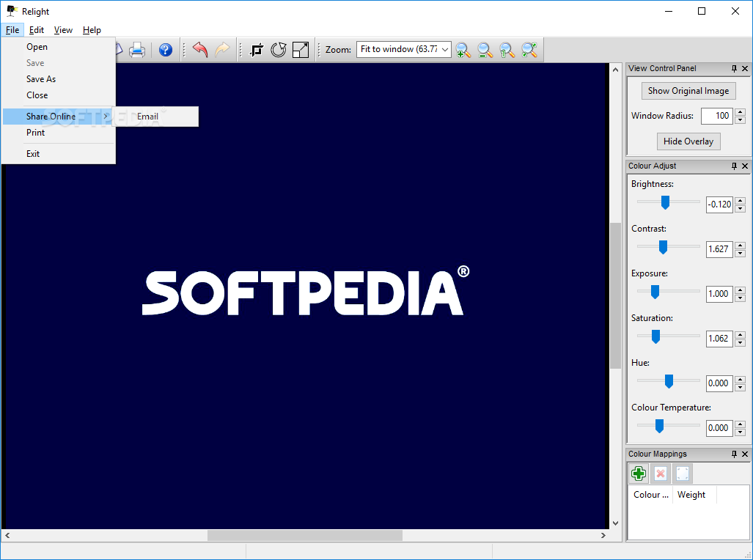Click the Brightness value field
This screenshot has height=560, width=753.
719,204
